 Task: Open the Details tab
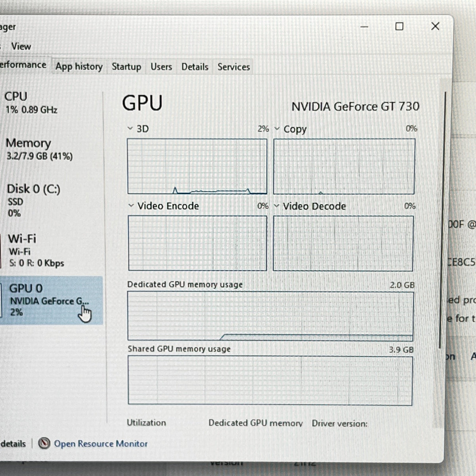coord(195,67)
